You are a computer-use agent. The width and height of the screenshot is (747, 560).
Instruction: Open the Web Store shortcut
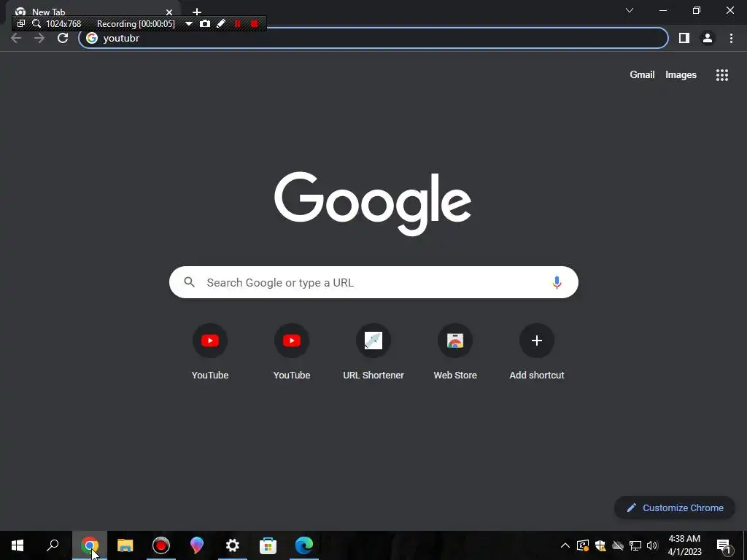click(455, 352)
